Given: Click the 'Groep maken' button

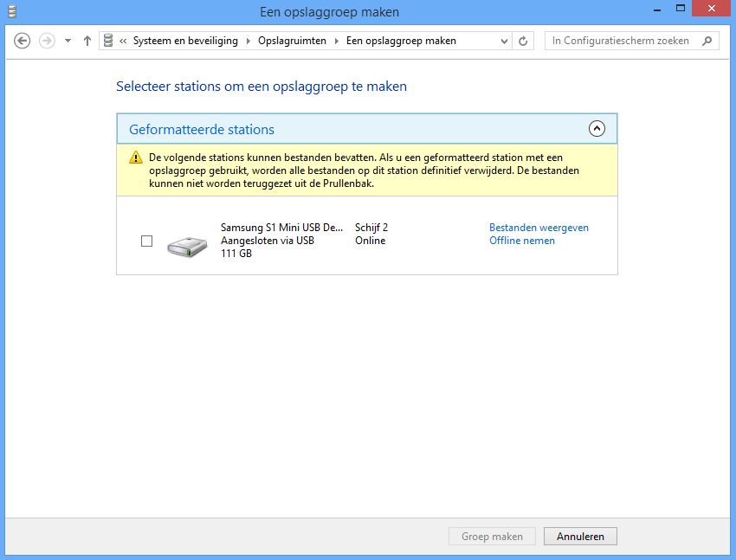Looking at the screenshot, I should pos(492,536).
